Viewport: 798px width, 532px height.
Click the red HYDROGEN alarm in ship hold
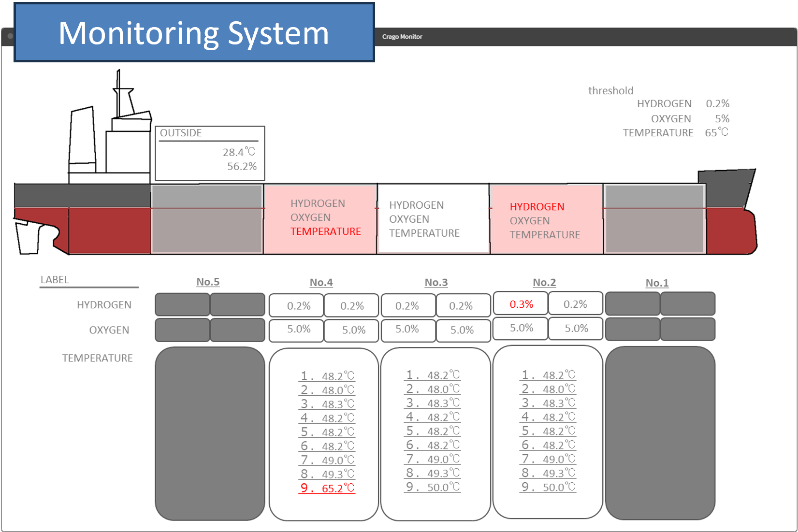[537, 207]
